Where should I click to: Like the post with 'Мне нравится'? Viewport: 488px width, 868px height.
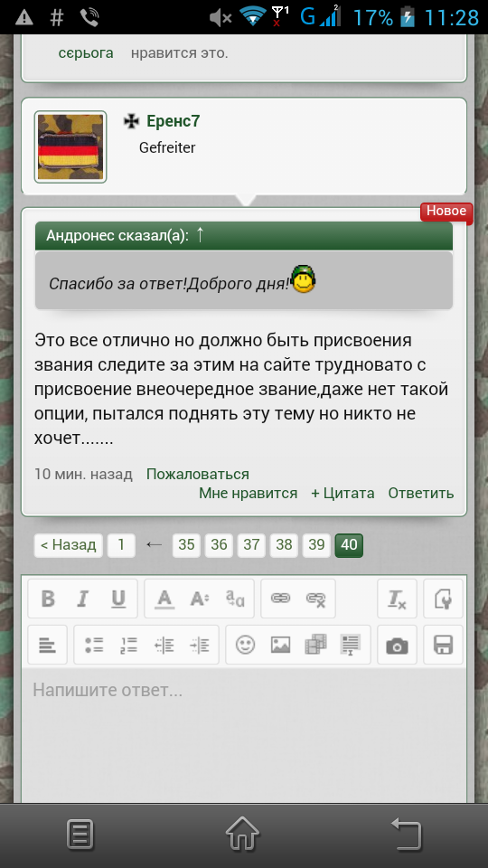[248, 493]
